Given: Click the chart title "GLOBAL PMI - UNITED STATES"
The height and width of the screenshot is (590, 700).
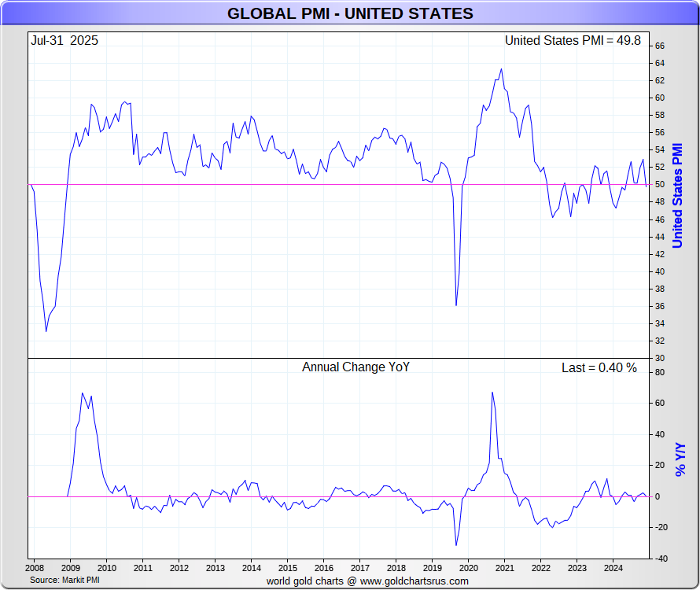Looking at the screenshot, I should click(350, 13).
